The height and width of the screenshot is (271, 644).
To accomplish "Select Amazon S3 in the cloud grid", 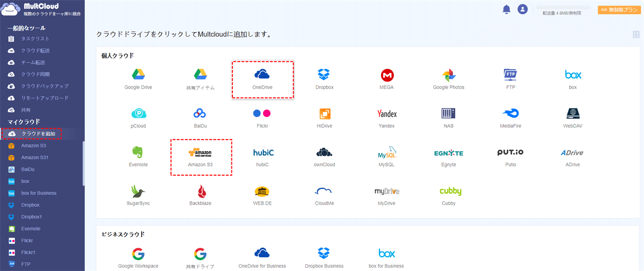I will pyautogui.click(x=201, y=157).
